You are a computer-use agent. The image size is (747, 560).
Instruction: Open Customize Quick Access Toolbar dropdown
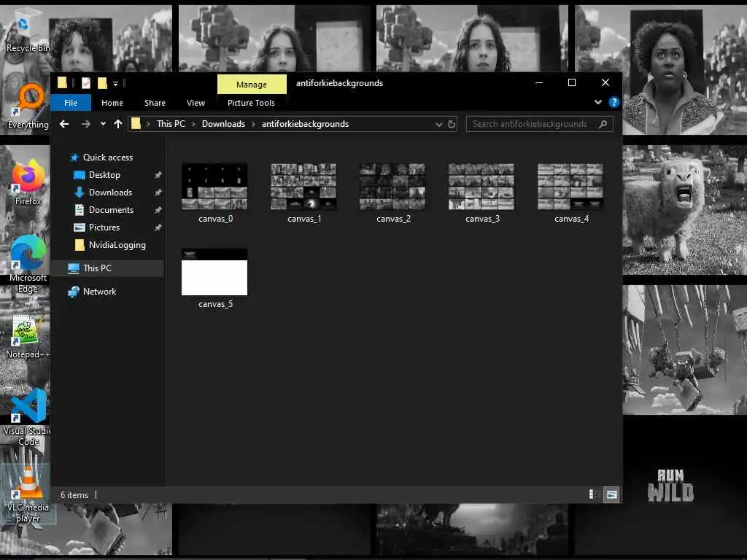pos(115,84)
